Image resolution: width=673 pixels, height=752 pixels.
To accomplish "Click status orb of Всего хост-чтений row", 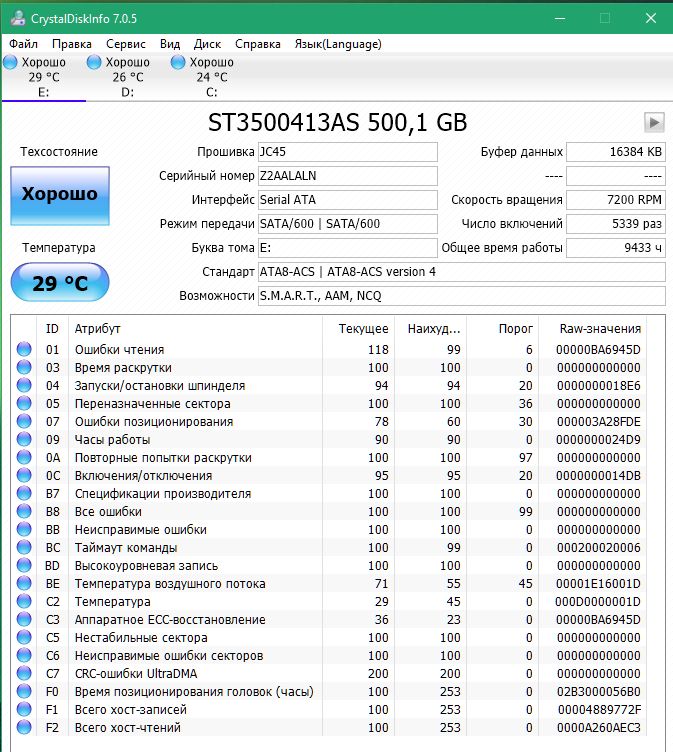I will click(24, 727).
